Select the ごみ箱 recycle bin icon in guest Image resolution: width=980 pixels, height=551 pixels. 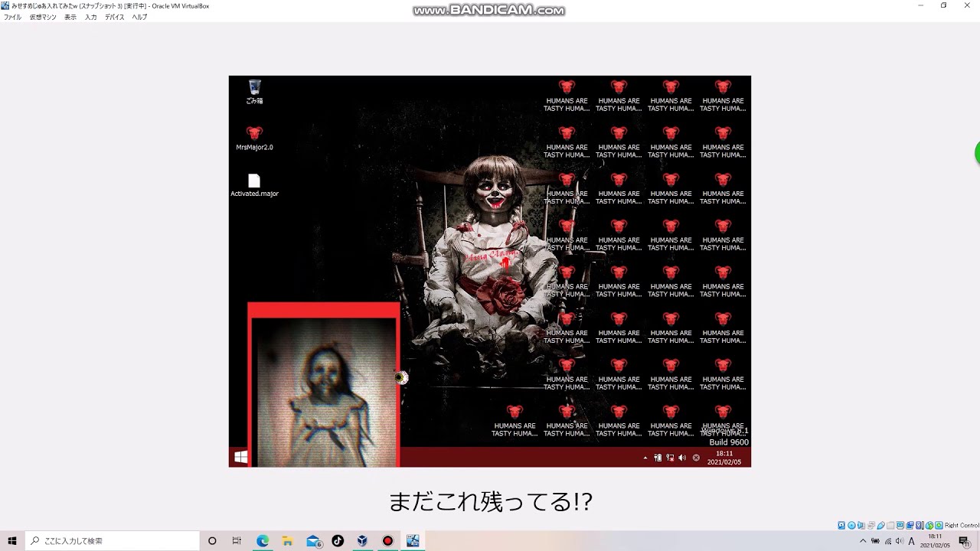[254, 92]
